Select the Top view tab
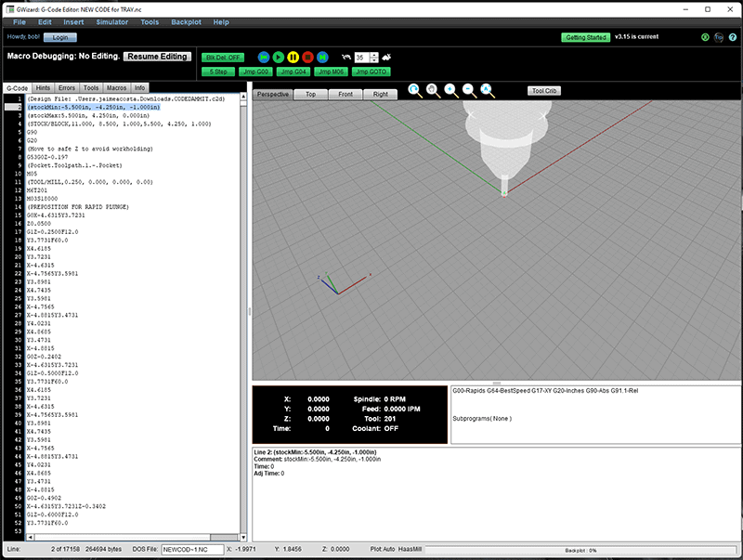Image resolution: width=743 pixels, height=560 pixels. (x=311, y=94)
